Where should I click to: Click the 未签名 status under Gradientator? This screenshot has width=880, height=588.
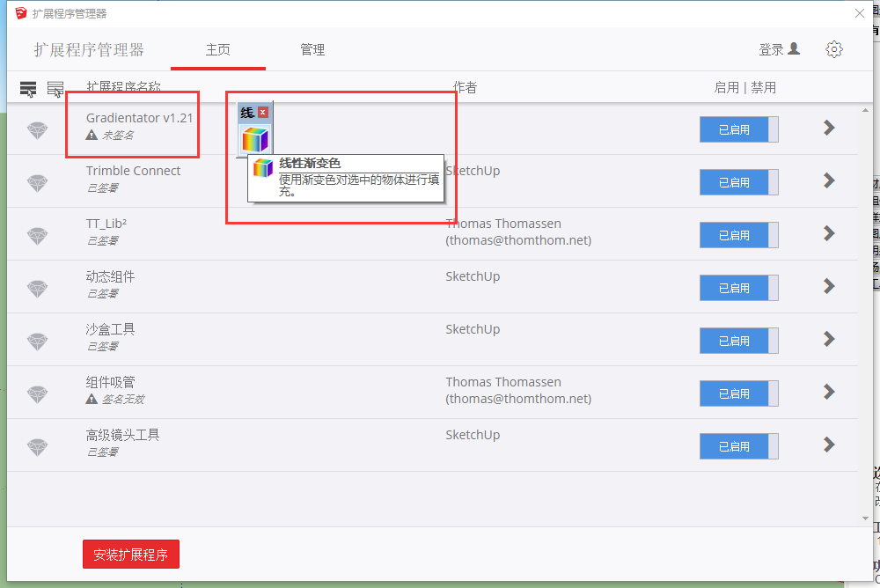118,136
